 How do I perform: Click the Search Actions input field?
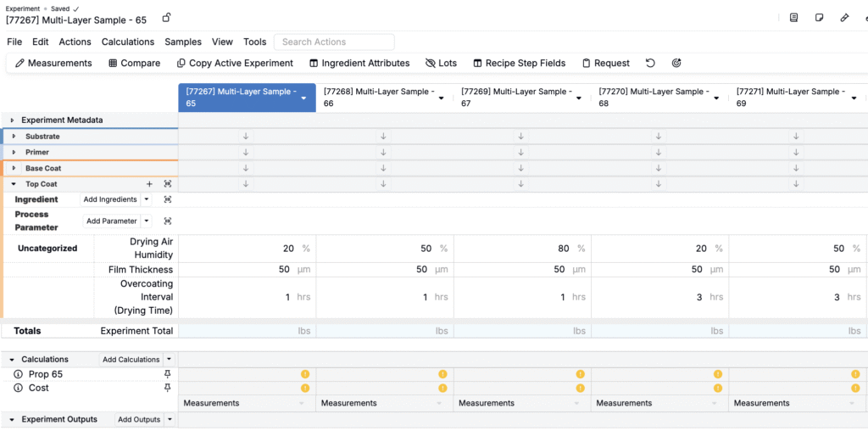pyautogui.click(x=335, y=42)
